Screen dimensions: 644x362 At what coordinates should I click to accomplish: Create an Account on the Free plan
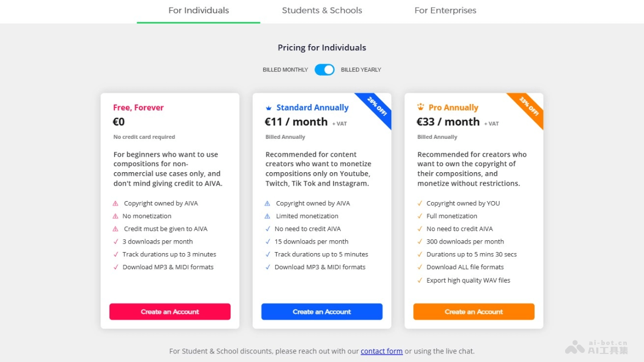170,312
